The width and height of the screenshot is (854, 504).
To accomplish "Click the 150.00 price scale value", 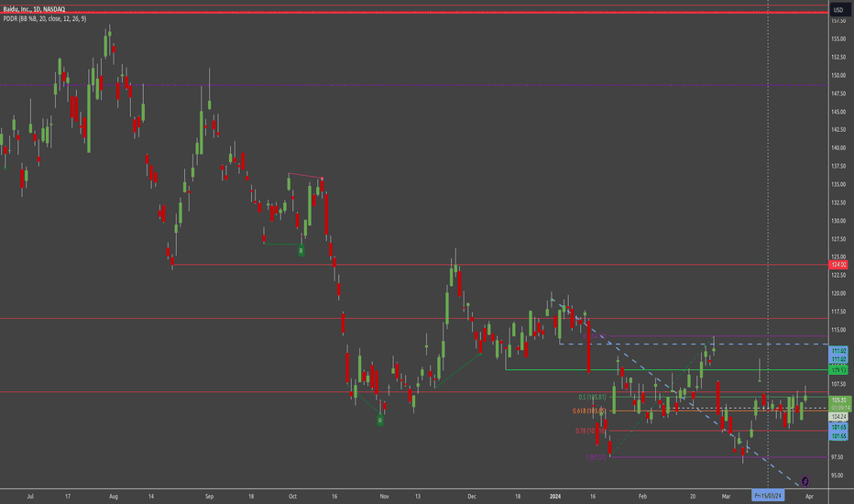I will point(838,75).
